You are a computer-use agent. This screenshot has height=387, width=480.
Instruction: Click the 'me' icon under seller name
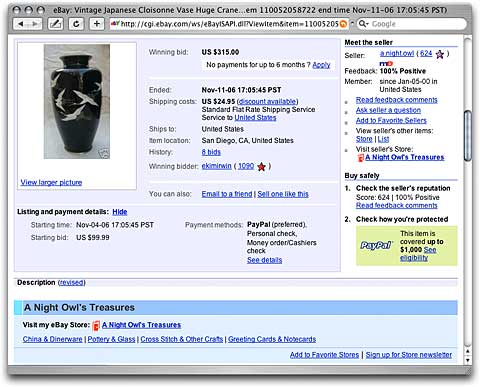point(386,63)
